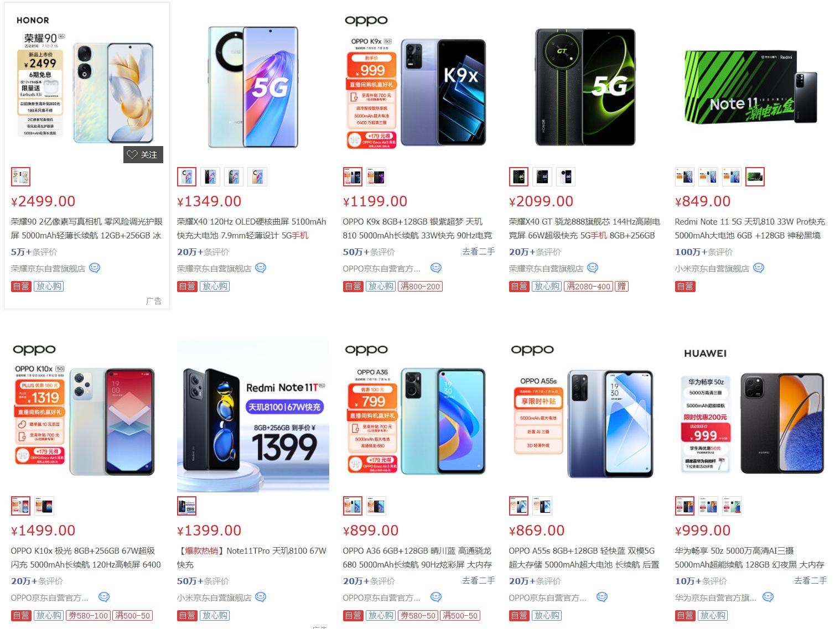This screenshot has width=840, height=629.
Task: Open the Redmi Note11T 1399 product image
Action: coord(253,417)
